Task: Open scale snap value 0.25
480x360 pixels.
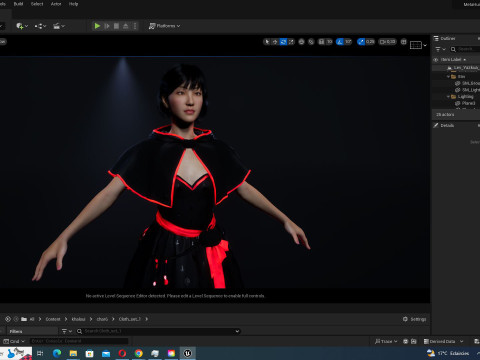Action: [x=370, y=42]
